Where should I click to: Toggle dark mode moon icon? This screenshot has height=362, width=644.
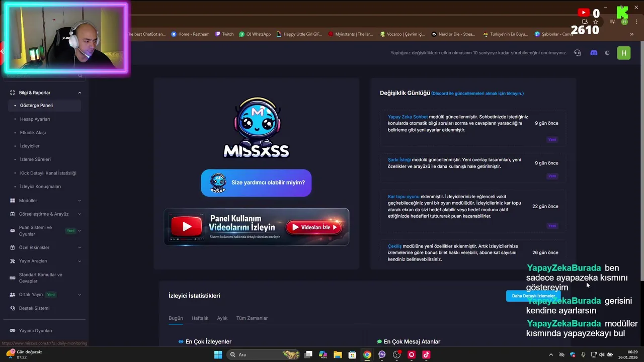pyautogui.click(x=607, y=53)
